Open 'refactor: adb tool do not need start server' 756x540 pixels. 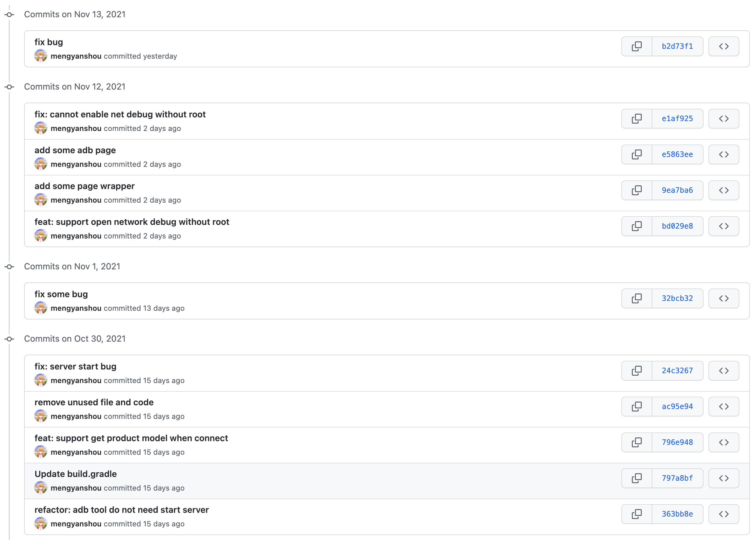tap(121, 510)
